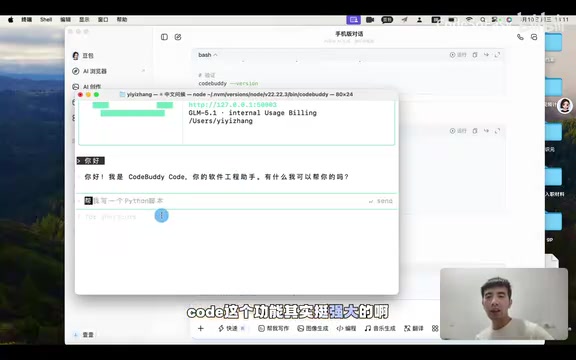Open the 窗口 menu

click(103, 20)
